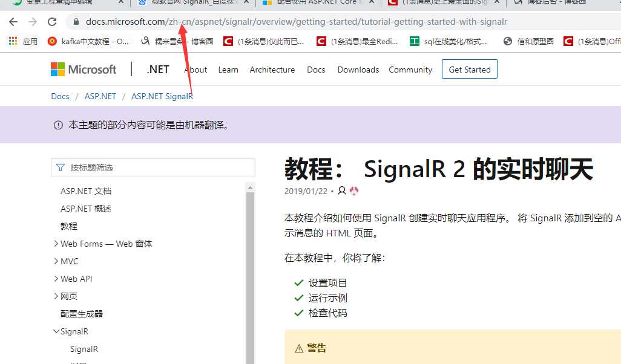The height and width of the screenshot is (364, 621).
Task: Click the filter funnel icon
Action: 60,167
